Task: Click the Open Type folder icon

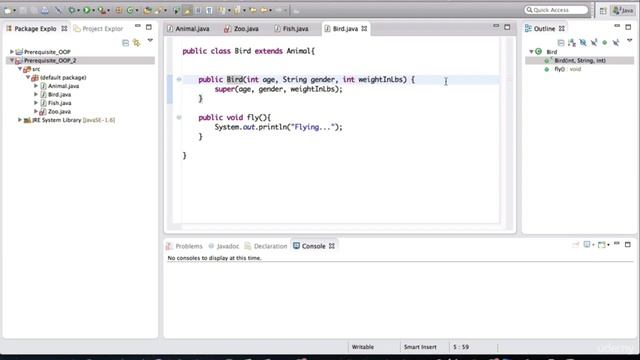Action: click(x=147, y=10)
